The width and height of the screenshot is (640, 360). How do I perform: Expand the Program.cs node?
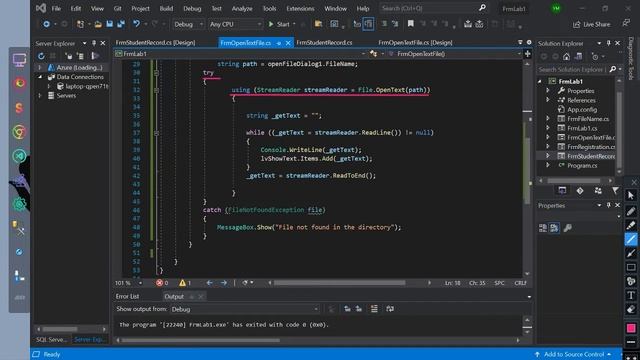click(x=548, y=165)
